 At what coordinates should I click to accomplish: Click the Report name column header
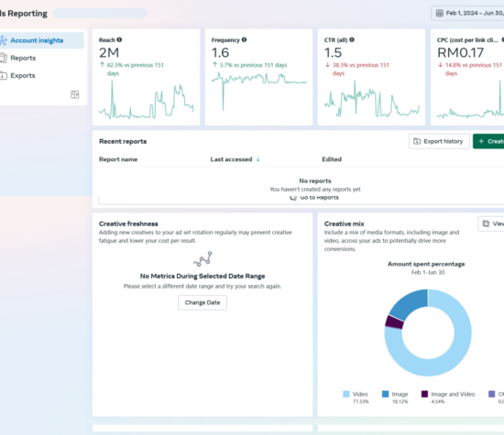click(x=118, y=159)
